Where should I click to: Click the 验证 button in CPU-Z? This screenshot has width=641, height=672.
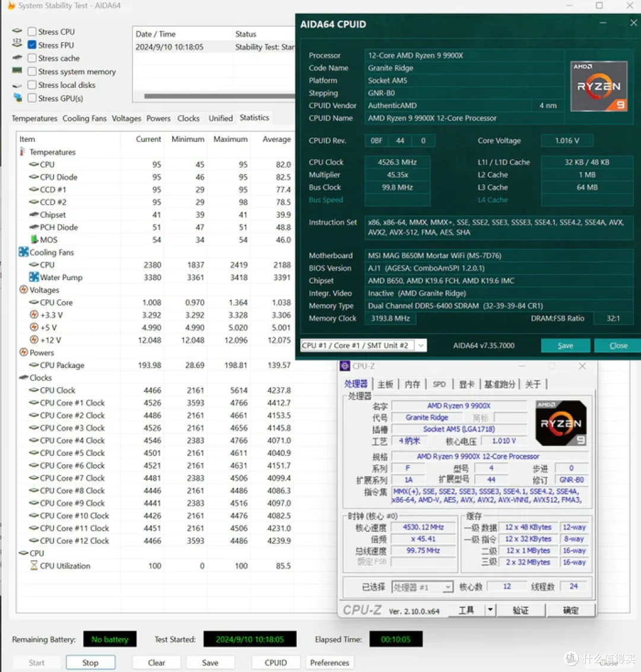coord(521,610)
